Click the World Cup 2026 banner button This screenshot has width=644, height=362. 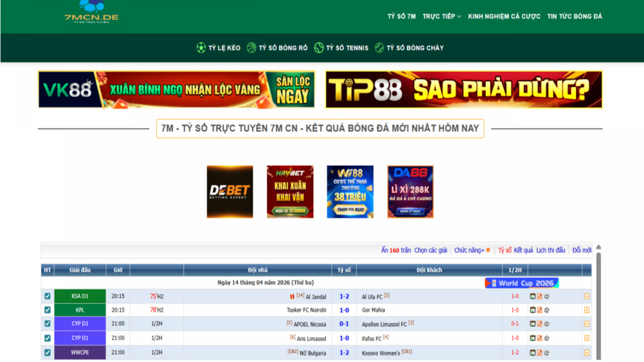pos(522,283)
